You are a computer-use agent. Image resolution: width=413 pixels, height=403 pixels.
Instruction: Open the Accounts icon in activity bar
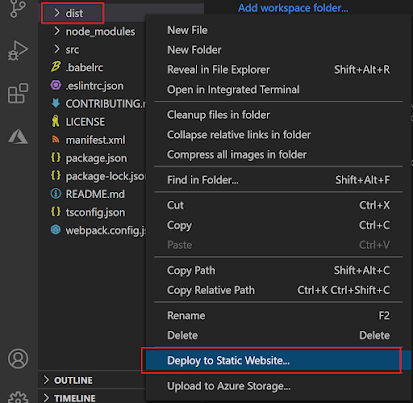(x=18, y=358)
